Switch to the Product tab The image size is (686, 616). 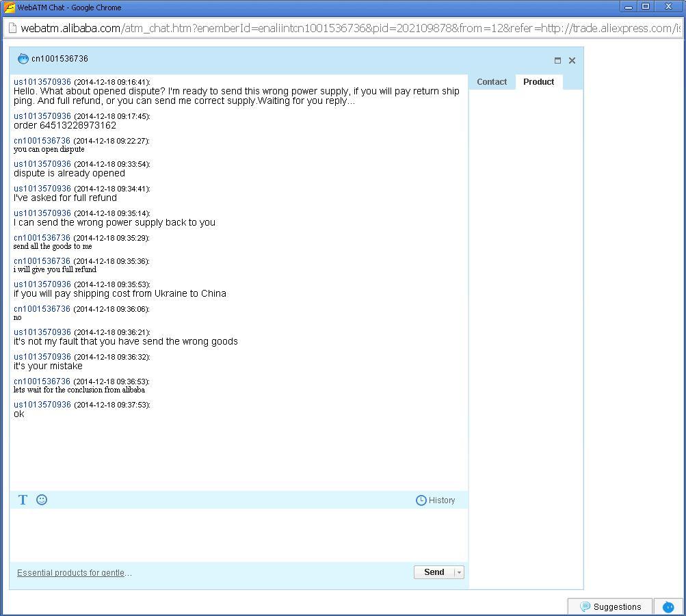coord(538,82)
